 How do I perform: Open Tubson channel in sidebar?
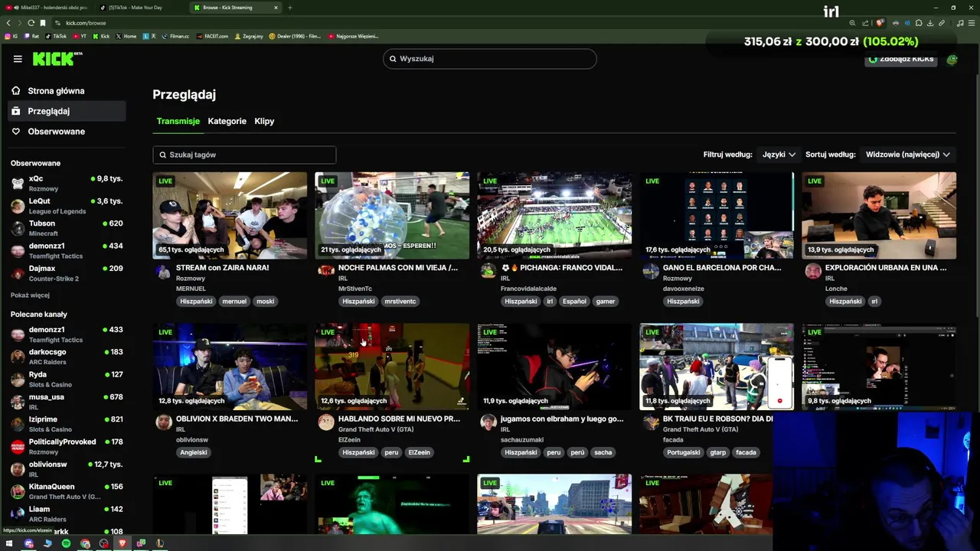tap(67, 227)
